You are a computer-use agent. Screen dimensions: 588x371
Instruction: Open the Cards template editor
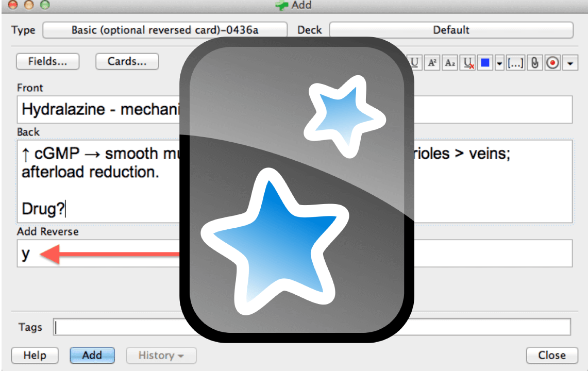click(x=127, y=61)
